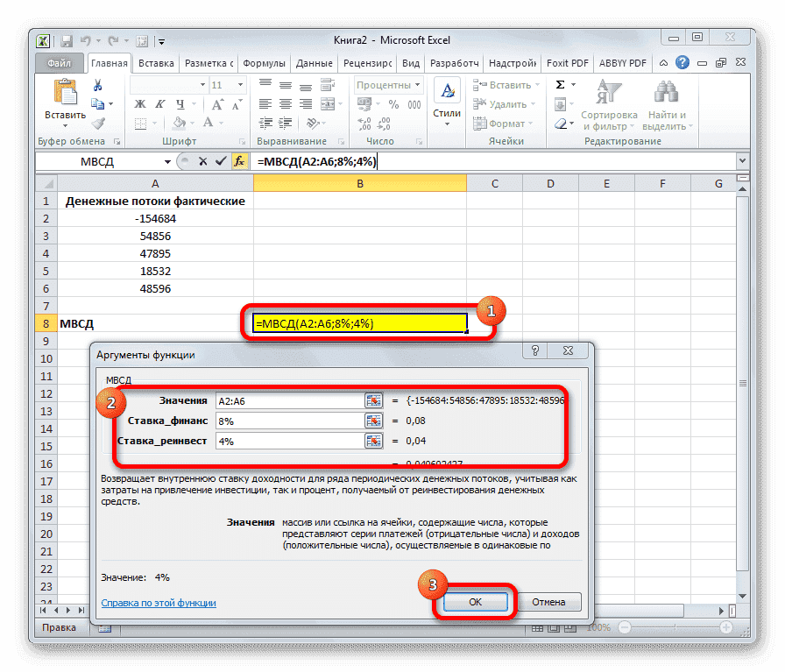
Task: Click the Insert Function (fx) icon
Action: pyautogui.click(x=239, y=161)
